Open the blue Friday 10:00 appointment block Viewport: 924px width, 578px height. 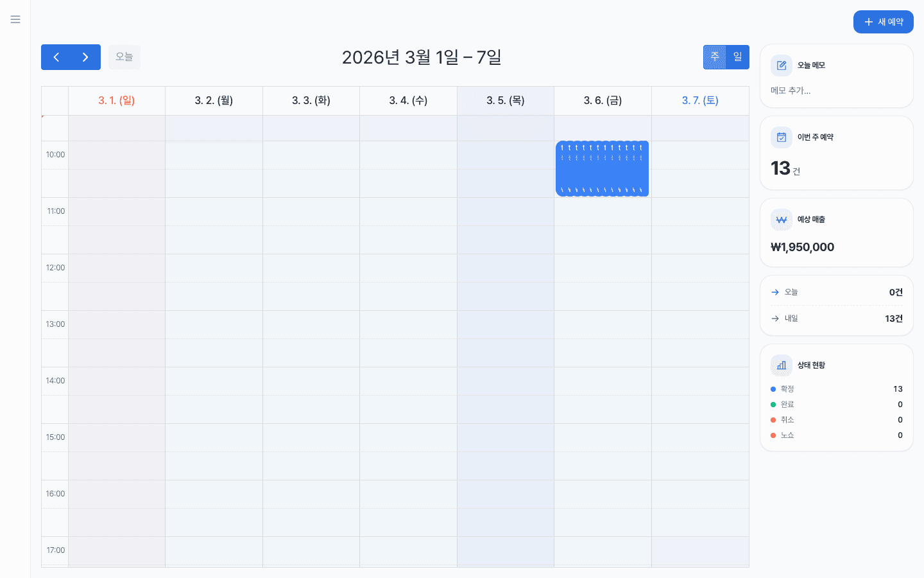coord(602,169)
